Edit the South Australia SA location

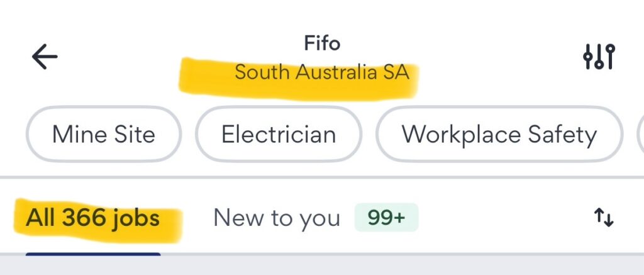(x=321, y=72)
